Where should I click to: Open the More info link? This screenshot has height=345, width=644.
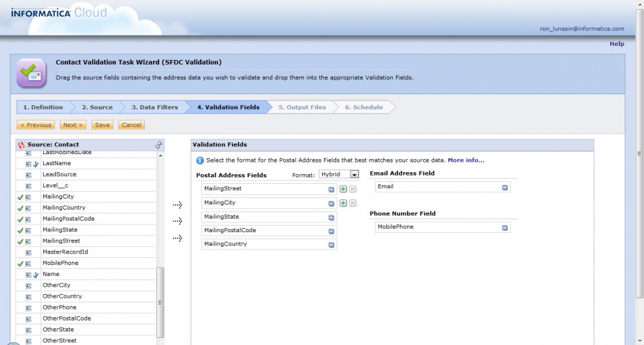[x=466, y=161]
